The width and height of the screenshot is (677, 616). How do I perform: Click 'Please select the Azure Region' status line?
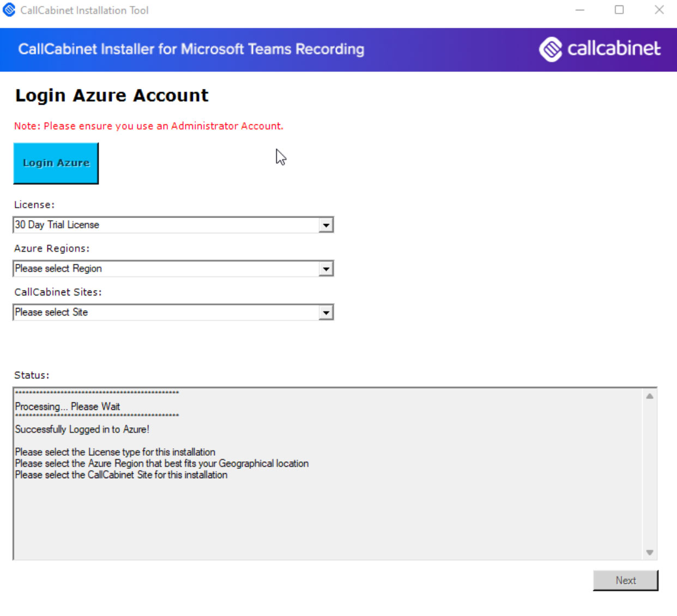tap(162, 463)
